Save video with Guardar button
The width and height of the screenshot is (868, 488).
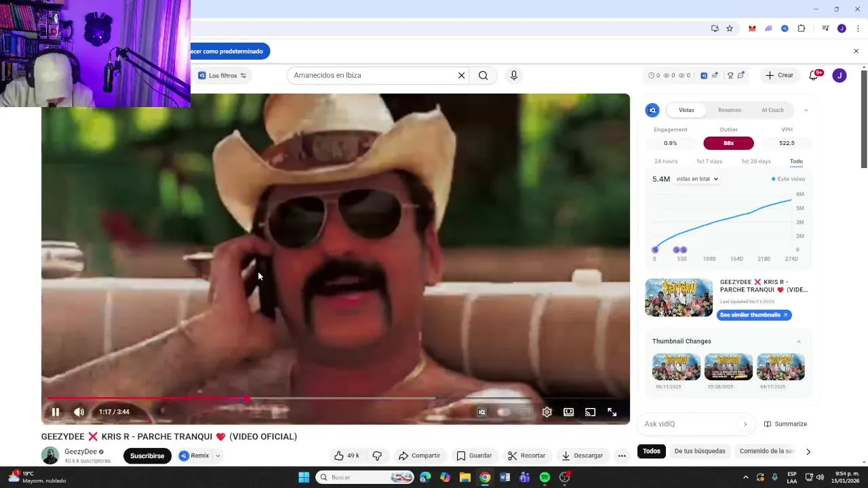coord(474,455)
